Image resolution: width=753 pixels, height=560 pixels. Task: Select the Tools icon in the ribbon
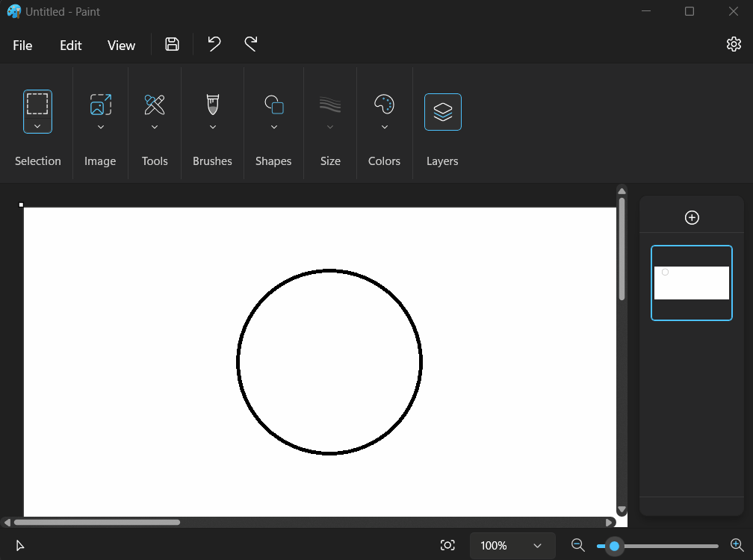click(154, 105)
